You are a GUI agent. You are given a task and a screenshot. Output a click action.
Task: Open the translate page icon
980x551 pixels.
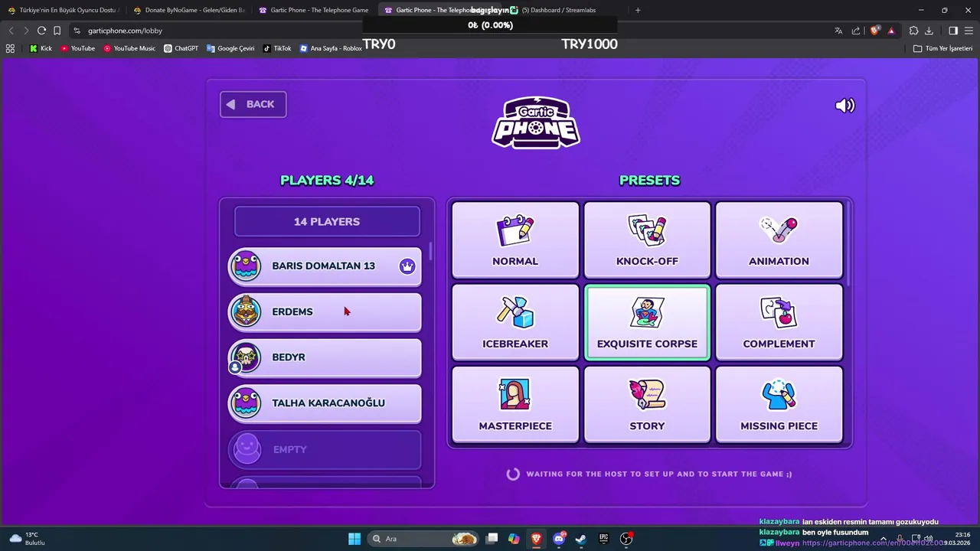(x=838, y=31)
